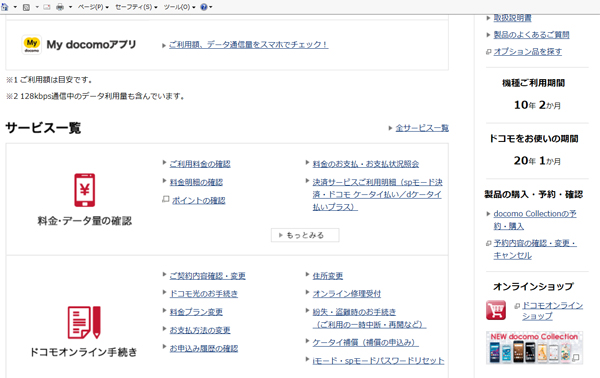
Task: Click the サービス一覧 heading
Action: (43, 128)
